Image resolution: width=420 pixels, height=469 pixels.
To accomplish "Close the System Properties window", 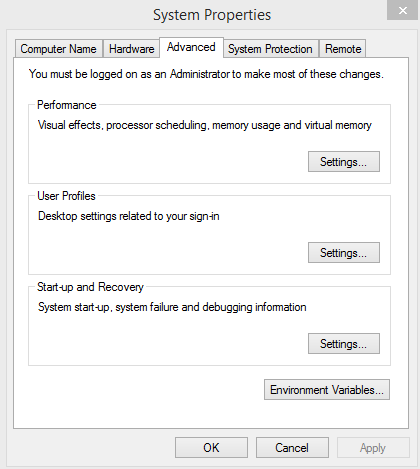I will (403, 10).
